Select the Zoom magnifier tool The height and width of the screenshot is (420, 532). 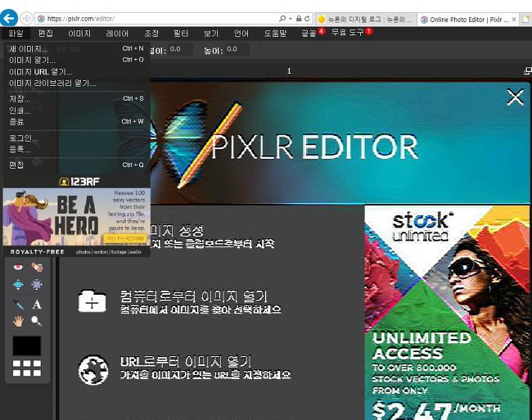pyautogui.click(x=36, y=321)
